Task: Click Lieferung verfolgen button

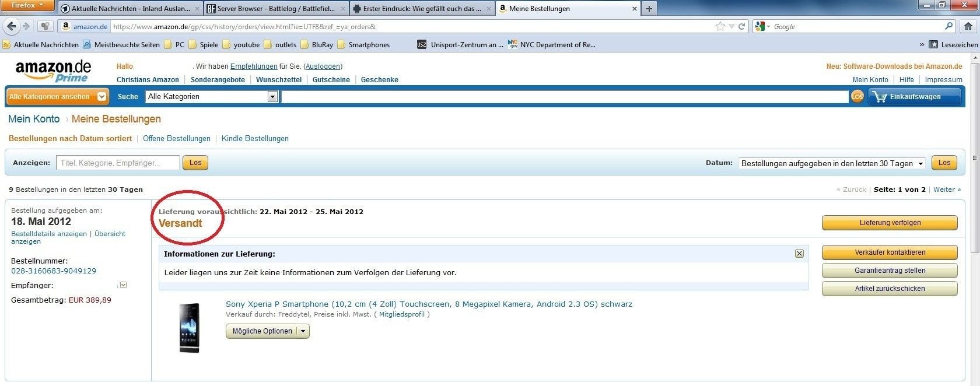Action: tap(890, 223)
